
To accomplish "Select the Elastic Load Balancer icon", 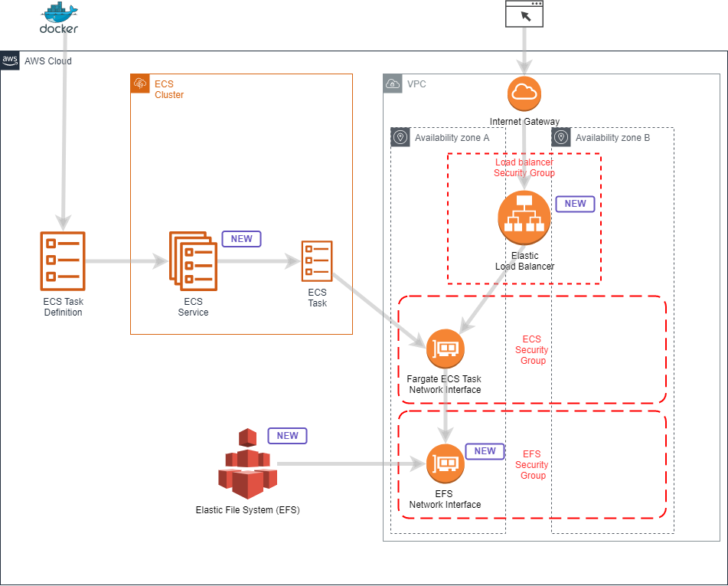I will coord(524,218).
